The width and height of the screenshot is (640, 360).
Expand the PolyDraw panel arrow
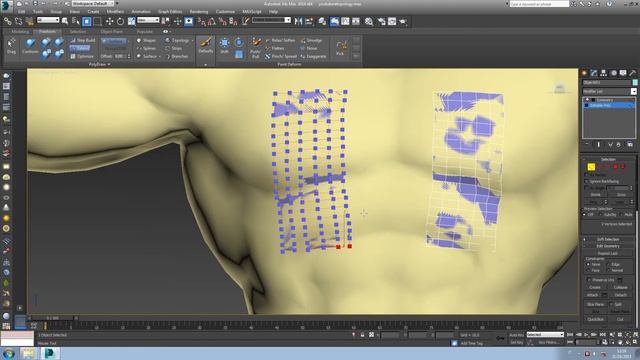pyautogui.click(x=109, y=64)
